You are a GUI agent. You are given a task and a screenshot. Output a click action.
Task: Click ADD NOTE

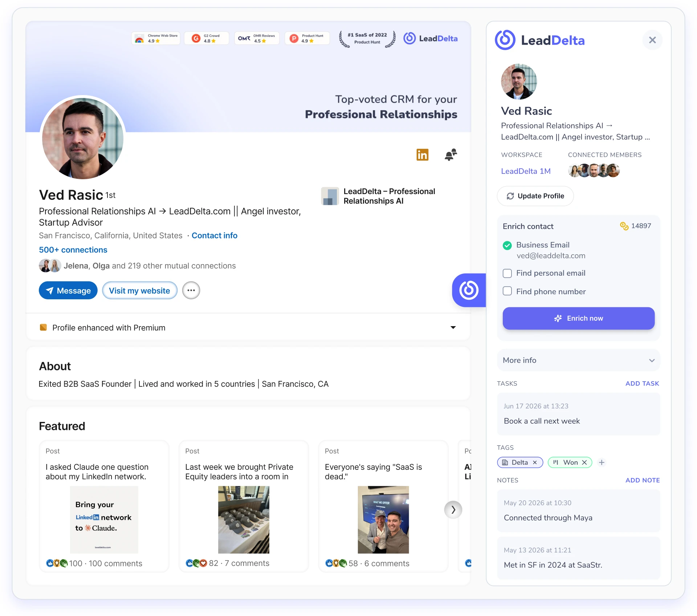tap(643, 480)
